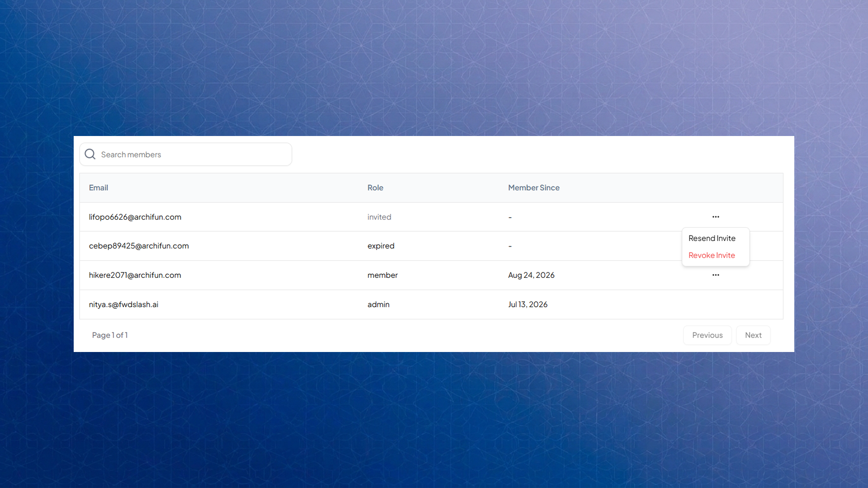Screen dimensions: 868x488
Task: Select Revoke Invite in the popup menu
Action: pyautogui.click(x=712, y=255)
